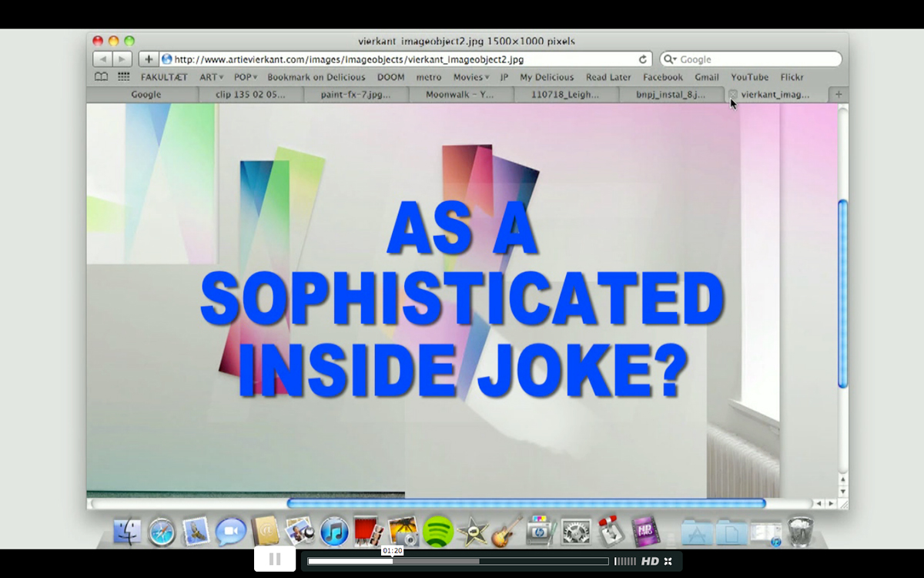This screenshot has height=578, width=924.
Task: Switch to the 110718_Leigh tab
Action: [x=564, y=95]
